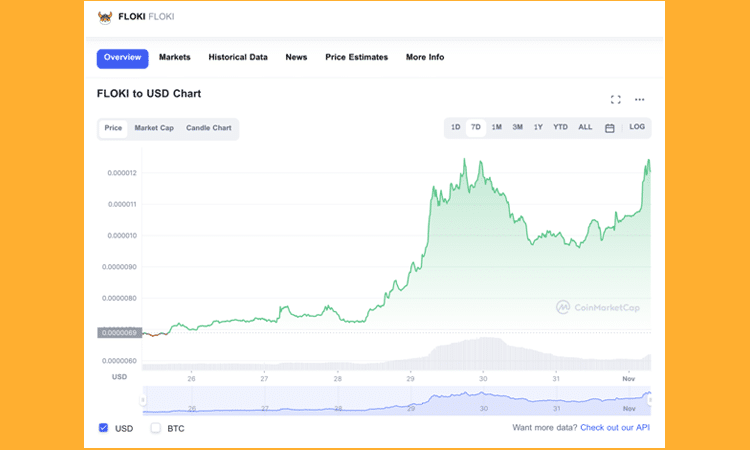Set chart range to 1M
Viewport: 750px width, 450px height.
tap(496, 127)
